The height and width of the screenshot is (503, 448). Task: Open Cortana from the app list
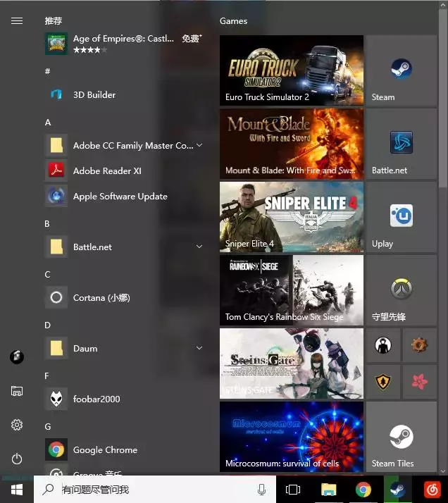(123, 297)
